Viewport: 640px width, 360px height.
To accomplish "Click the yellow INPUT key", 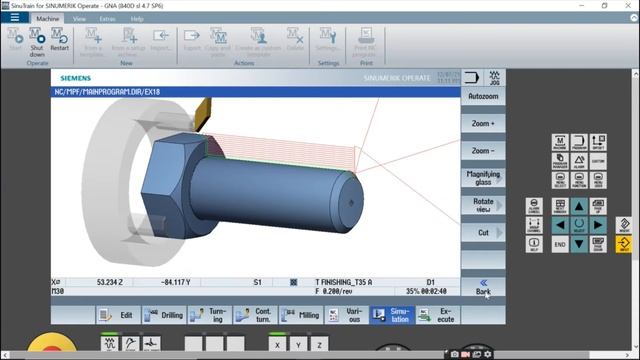I will (x=624, y=244).
